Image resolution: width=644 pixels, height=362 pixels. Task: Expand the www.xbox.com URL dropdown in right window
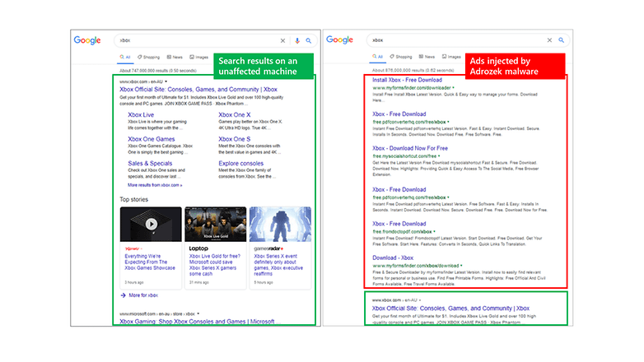pyautogui.click(x=420, y=300)
